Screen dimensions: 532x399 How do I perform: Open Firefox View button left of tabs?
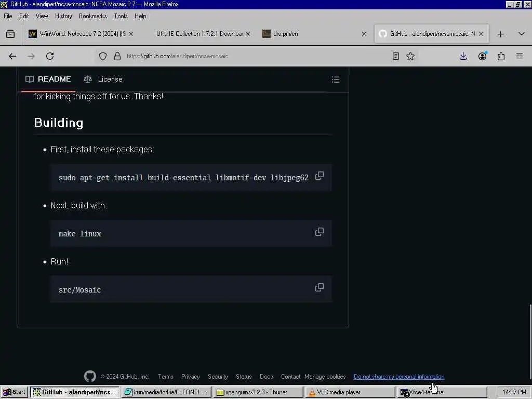[10, 34]
